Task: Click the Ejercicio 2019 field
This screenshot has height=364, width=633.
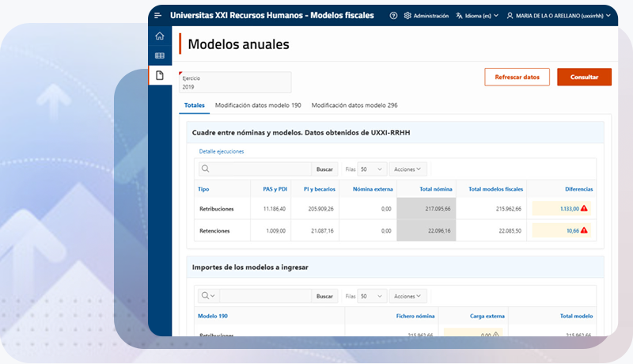Action: click(x=235, y=83)
